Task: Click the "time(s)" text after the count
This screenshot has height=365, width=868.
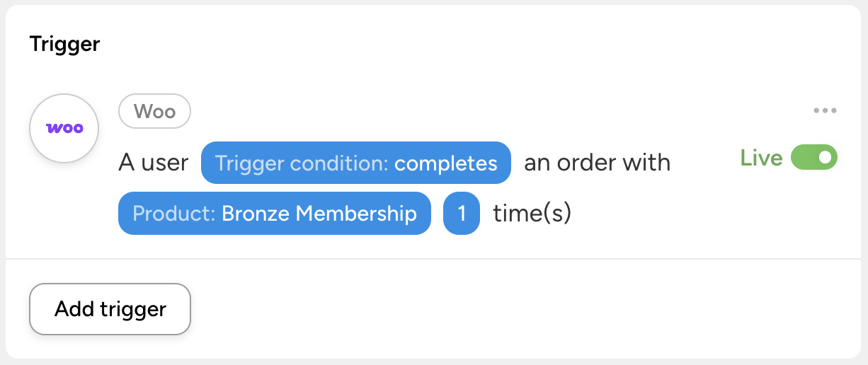Action: pos(532,213)
